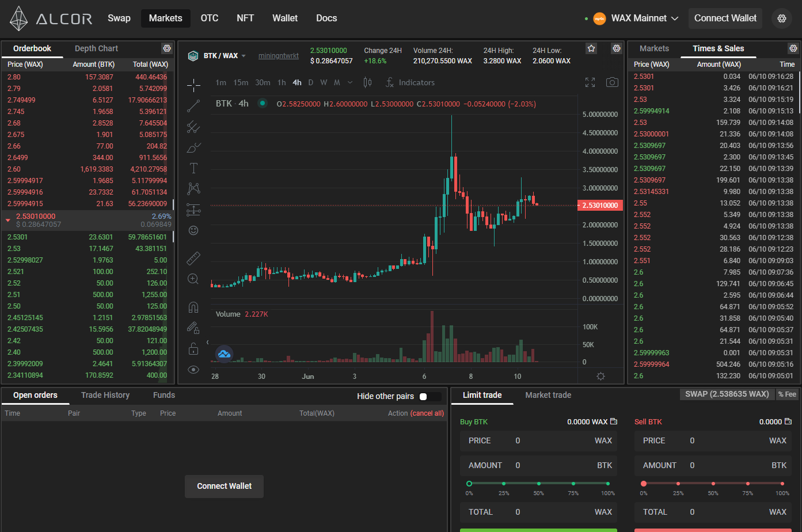Click the SWAP (2.538635 WAX) button
This screenshot has height=532, width=802.
pyautogui.click(x=727, y=394)
